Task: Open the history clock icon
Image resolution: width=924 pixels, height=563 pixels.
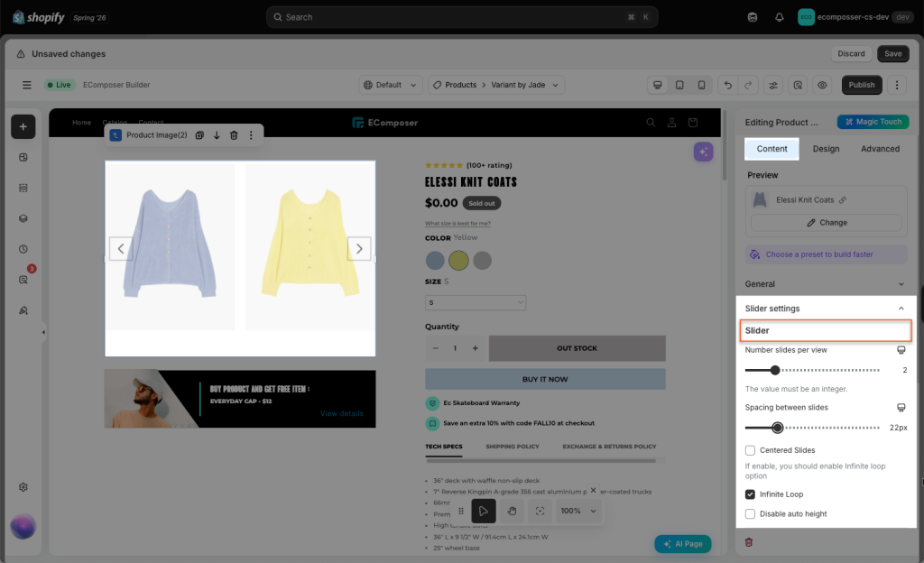Action: point(23,249)
